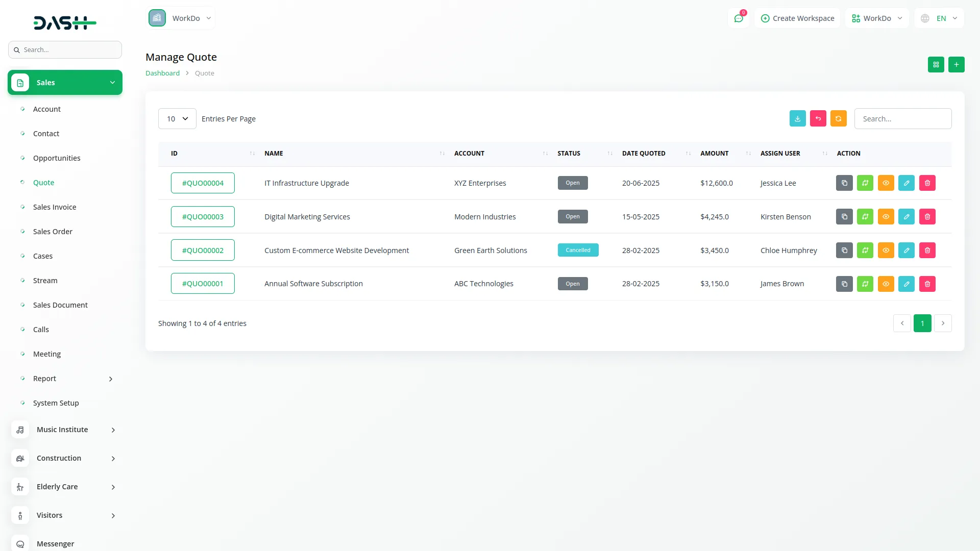Edit the Custom E-commerce Website Development quote
Viewport: 980px width, 551px height.
pyautogui.click(x=906, y=251)
